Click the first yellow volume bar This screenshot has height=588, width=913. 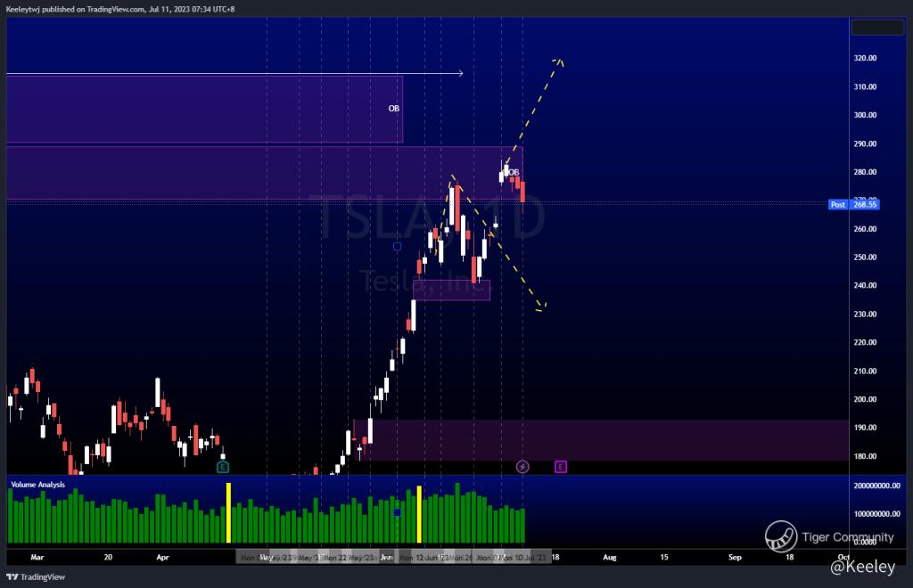(229, 513)
